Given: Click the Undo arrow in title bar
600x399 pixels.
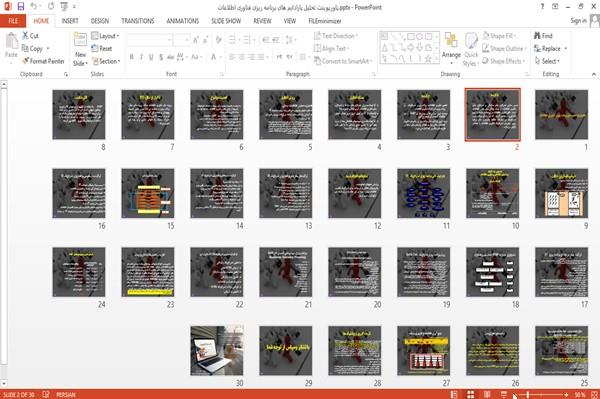Looking at the screenshot, I should [x=34, y=6].
